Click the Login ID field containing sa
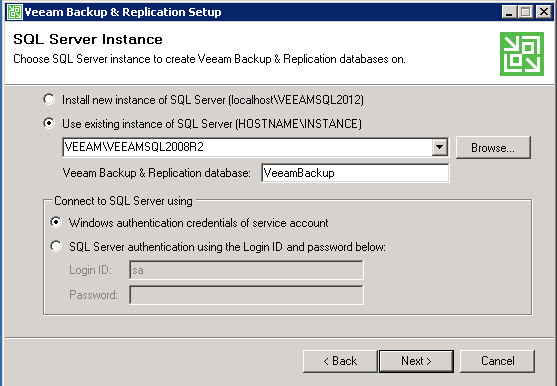557x386 pixels. pos(246,270)
